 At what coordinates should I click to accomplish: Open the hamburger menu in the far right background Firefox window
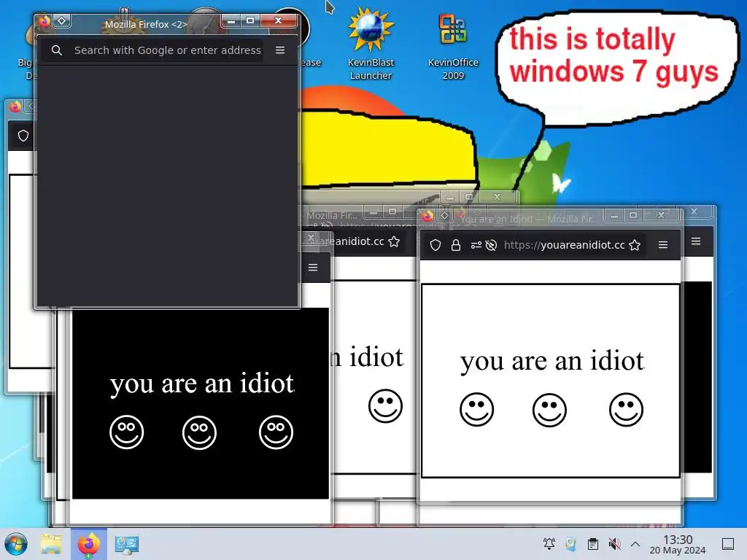pyautogui.click(x=695, y=241)
